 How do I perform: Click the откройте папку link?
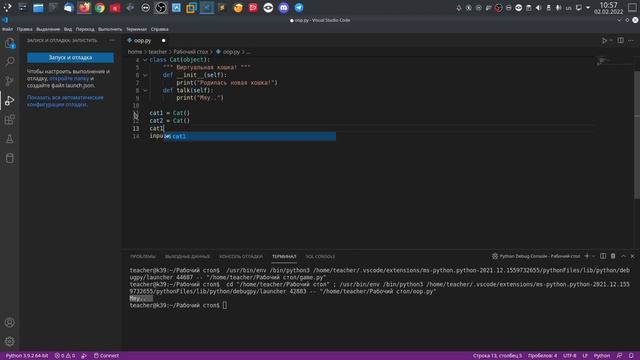pyautogui.click(x=69, y=78)
